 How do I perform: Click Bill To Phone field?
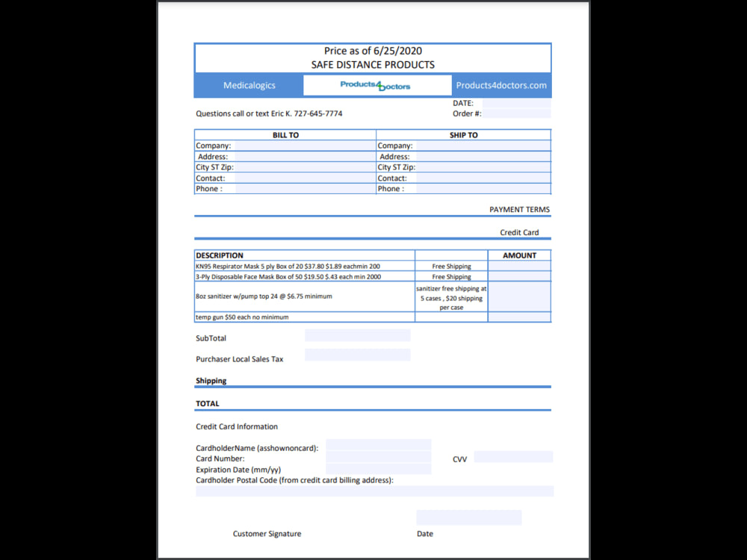pyautogui.click(x=305, y=189)
